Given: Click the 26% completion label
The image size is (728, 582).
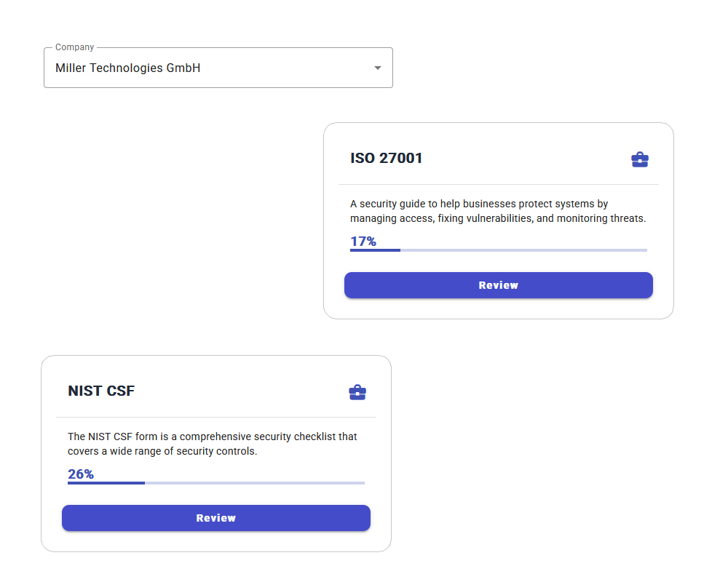Looking at the screenshot, I should point(81,474).
